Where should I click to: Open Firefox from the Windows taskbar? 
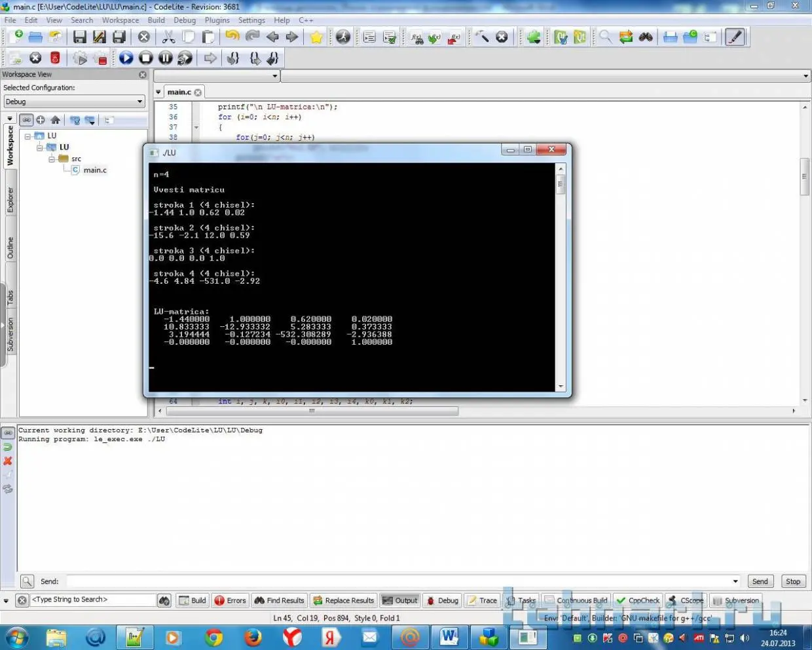point(252,637)
